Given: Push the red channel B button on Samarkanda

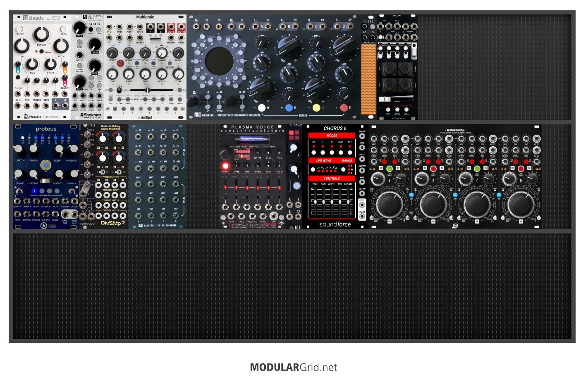Looking at the screenshot, I should (433, 169).
